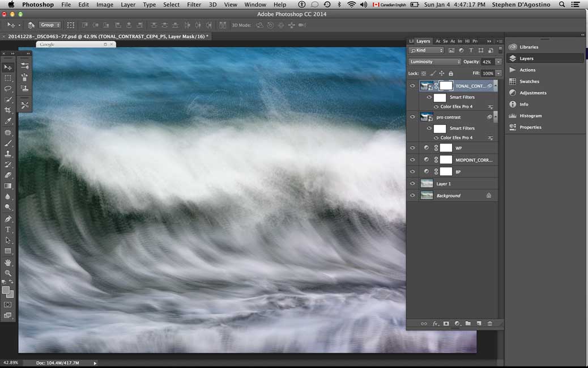Create a new group folder icon
Screen dimensions: 588x368
[468, 323]
